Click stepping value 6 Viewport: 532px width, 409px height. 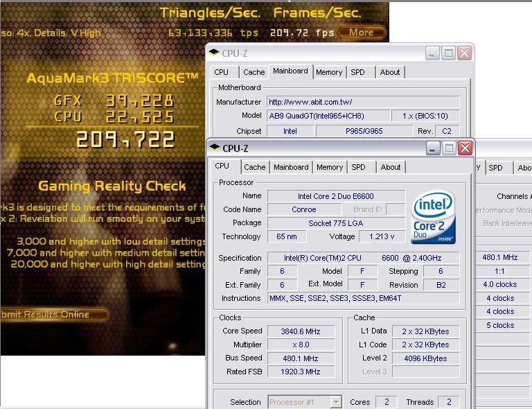pyautogui.click(x=441, y=271)
